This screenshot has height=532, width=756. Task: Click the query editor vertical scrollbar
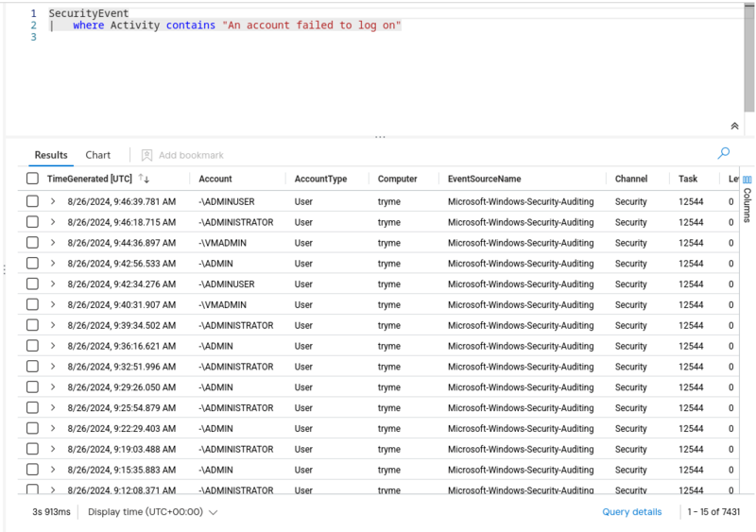[748, 58]
